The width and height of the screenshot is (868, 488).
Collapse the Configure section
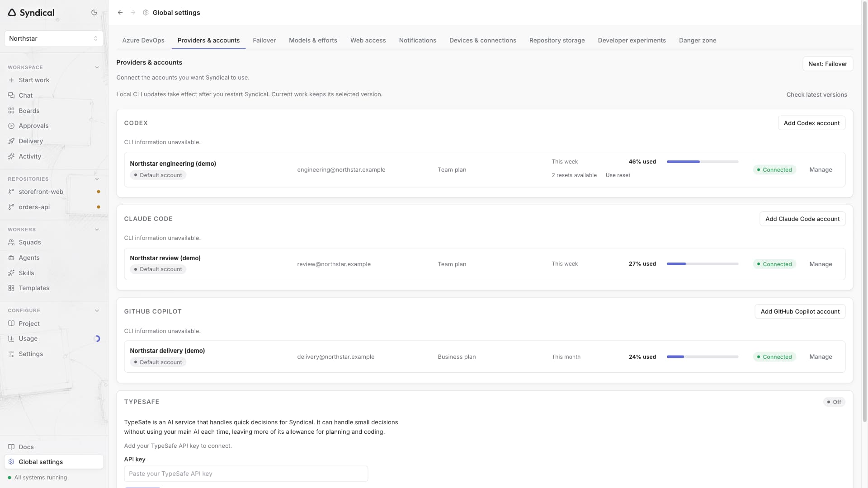[x=97, y=310]
